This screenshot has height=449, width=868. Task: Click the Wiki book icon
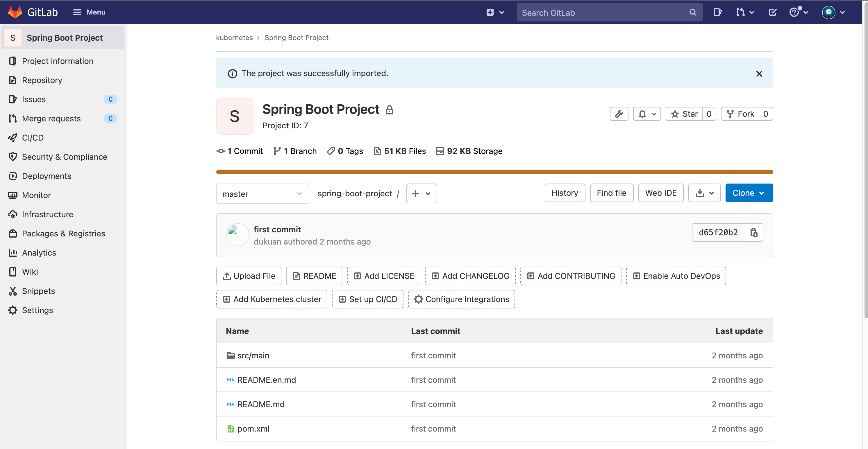(x=13, y=272)
